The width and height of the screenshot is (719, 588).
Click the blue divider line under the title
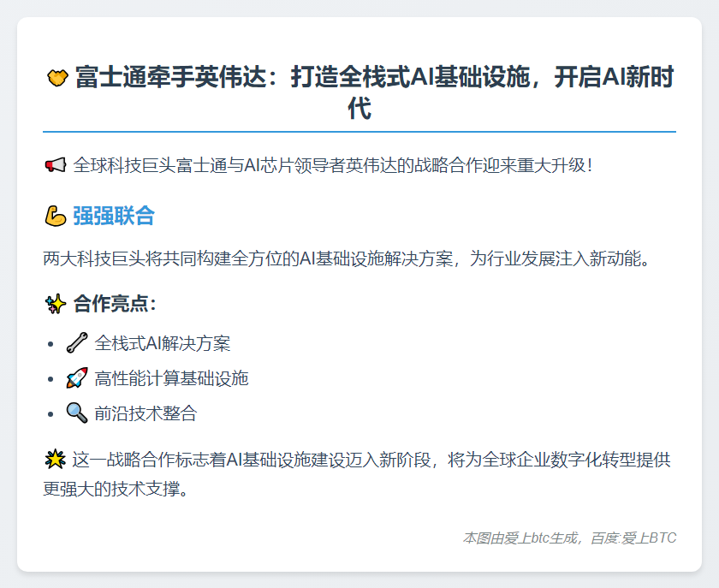359,131
